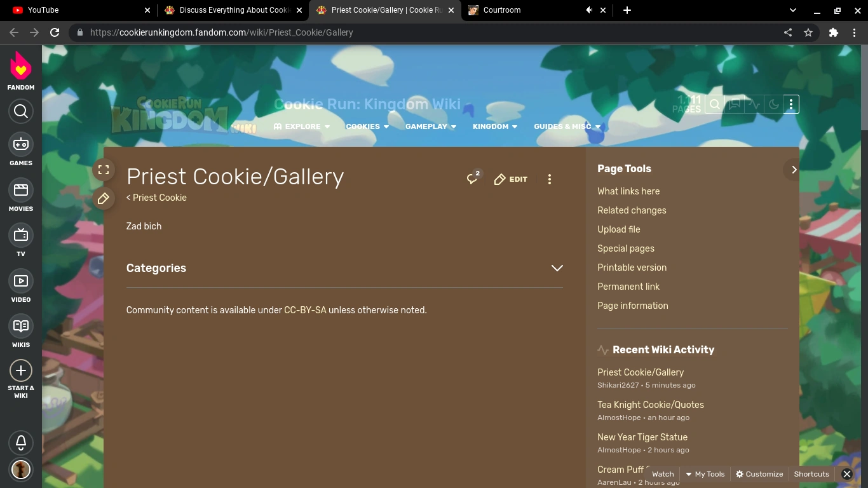Open the Guides & Misc dropdown
The image size is (868, 488).
tap(567, 126)
